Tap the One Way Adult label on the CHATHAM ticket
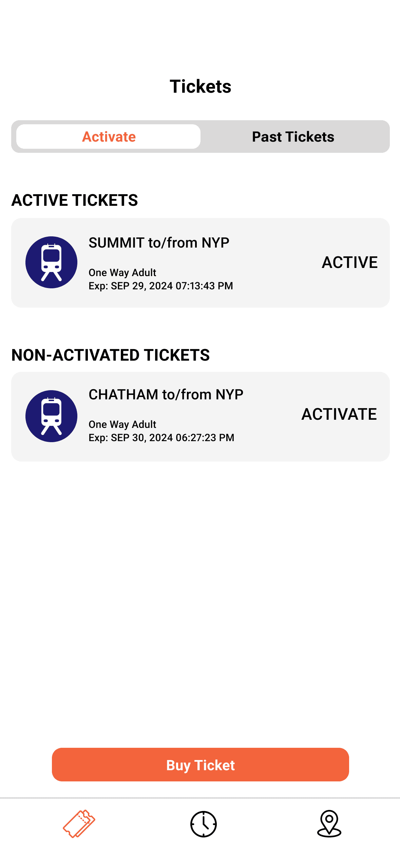Screen dimensions: 400x868 pyautogui.click(x=122, y=424)
